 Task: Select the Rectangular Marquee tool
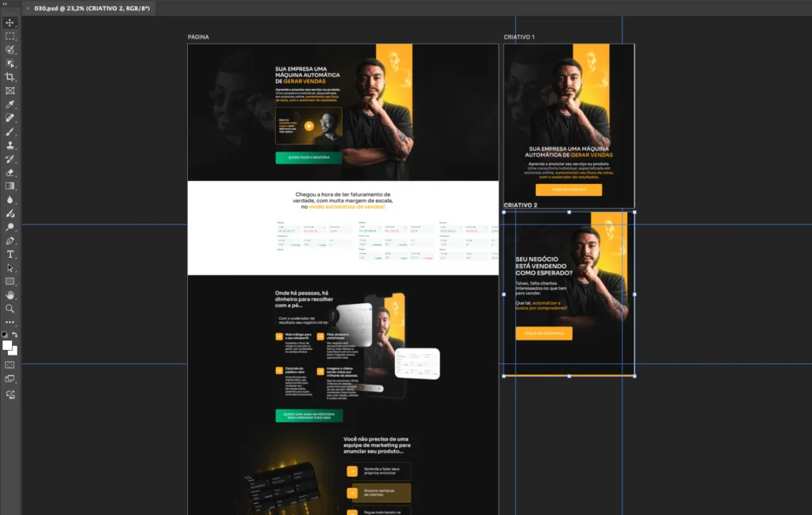pyautogui.click(x=10, y=36)
